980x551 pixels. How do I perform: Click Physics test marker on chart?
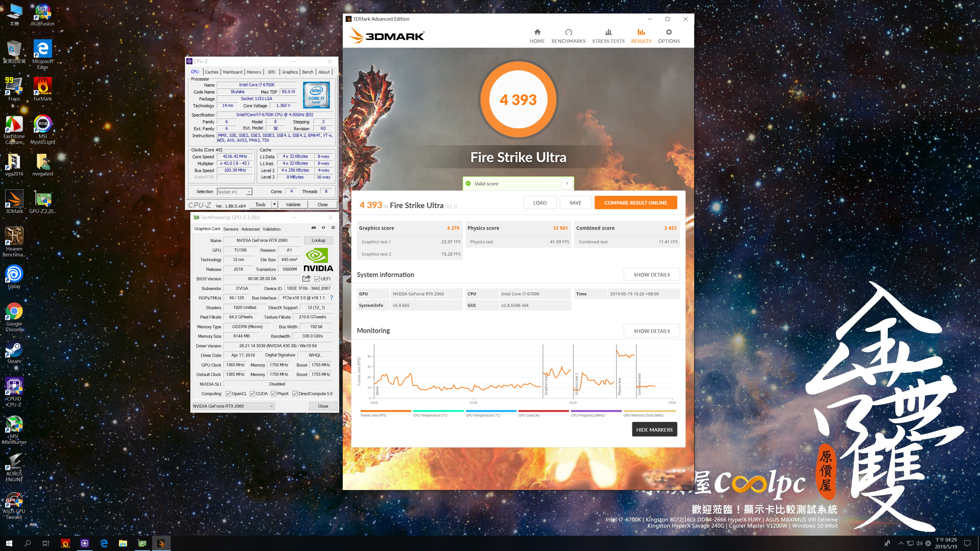(619, 386)
